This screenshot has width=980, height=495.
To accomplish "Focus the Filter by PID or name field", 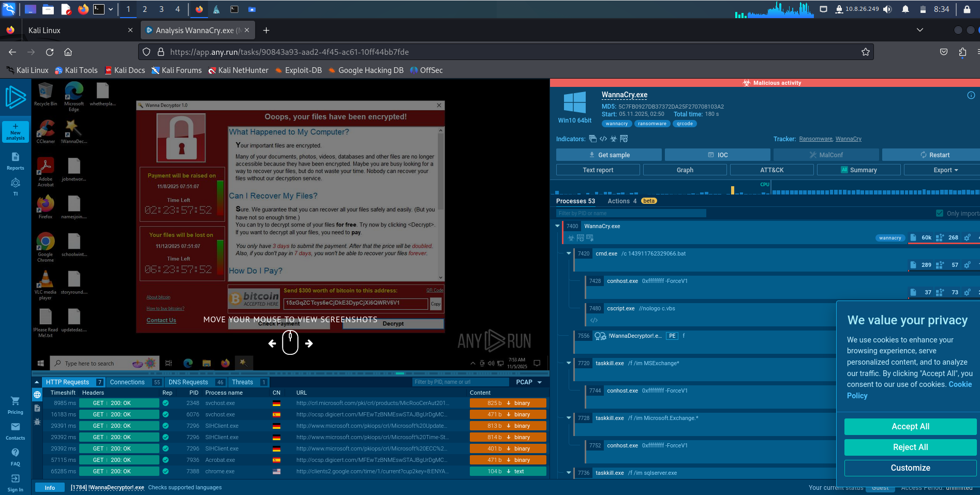I will [x=631, y=213].
